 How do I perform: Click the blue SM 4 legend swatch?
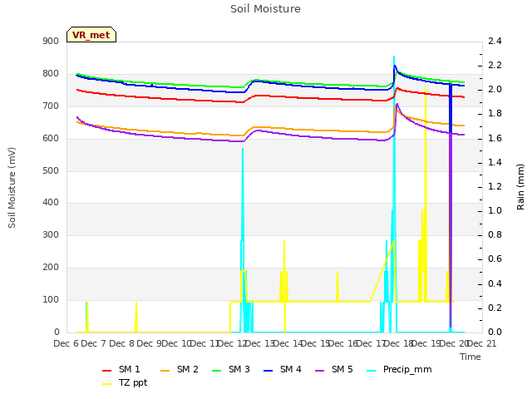tap(268, 371)
